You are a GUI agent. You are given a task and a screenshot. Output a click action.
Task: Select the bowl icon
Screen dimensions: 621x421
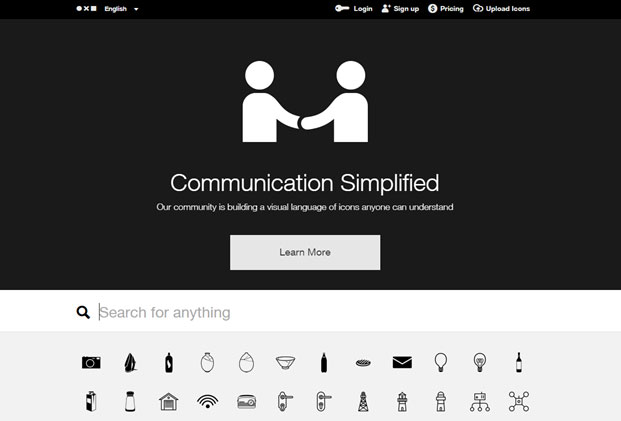click(x=285, y=363)
